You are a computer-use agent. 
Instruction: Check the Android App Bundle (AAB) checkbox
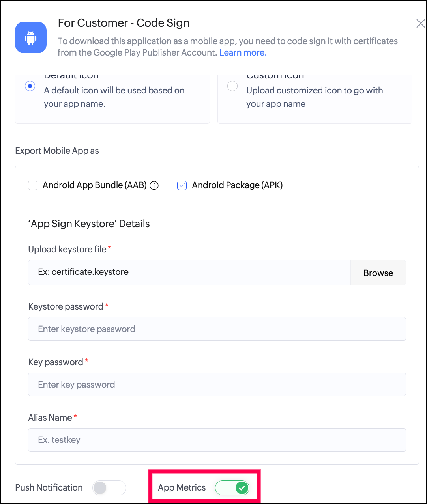click(33, 185)
